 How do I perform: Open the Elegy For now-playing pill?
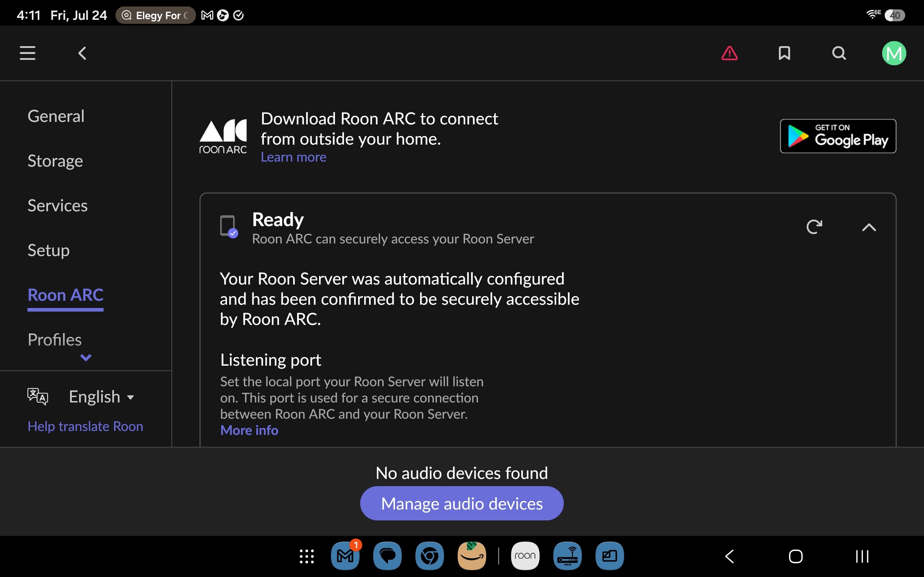(156, 15)
